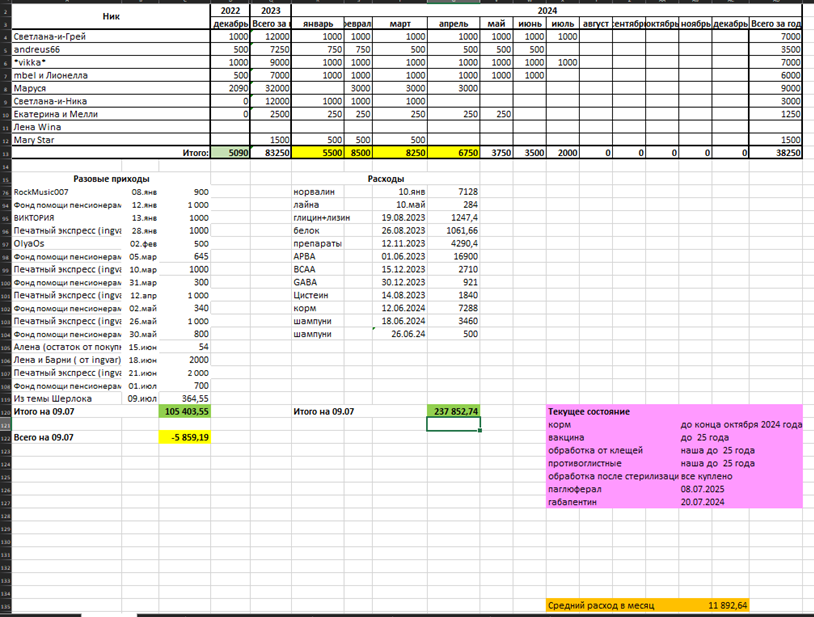The width and height of the screenshot is (814, 617).
Task: Click the green 105 403,55 total cell
Action: click(x=185, y=411)
